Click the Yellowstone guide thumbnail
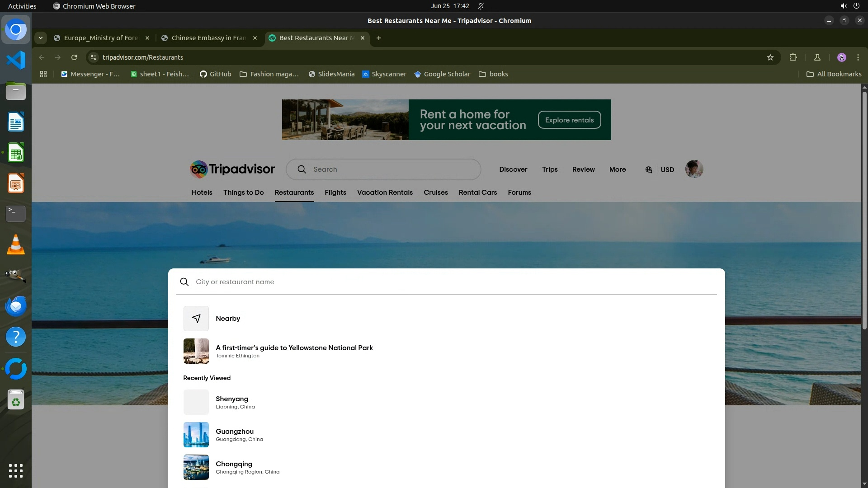The width and height of the screenshot is (868, 488). coord(196,351)
